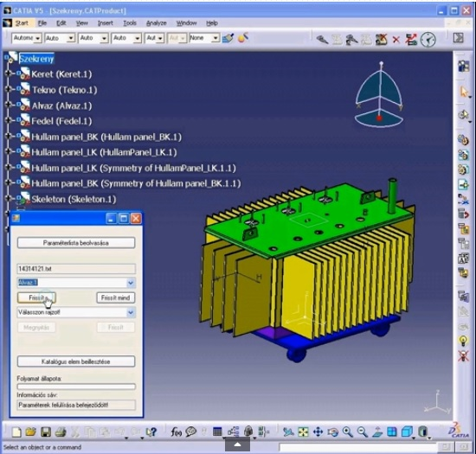Expand the Fedel (Fedel.1) node
This screenshot has height=454, width=476.
pyautogui.click(x=8, y=120)
